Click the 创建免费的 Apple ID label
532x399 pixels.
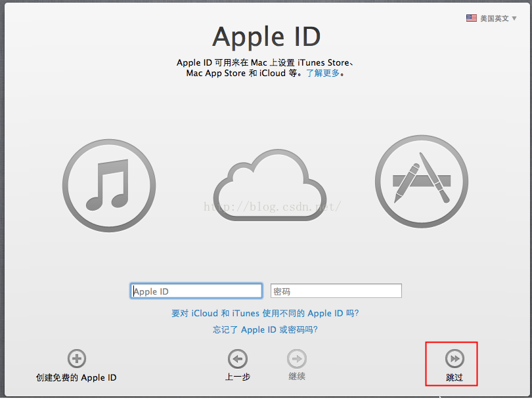(76, 377)
